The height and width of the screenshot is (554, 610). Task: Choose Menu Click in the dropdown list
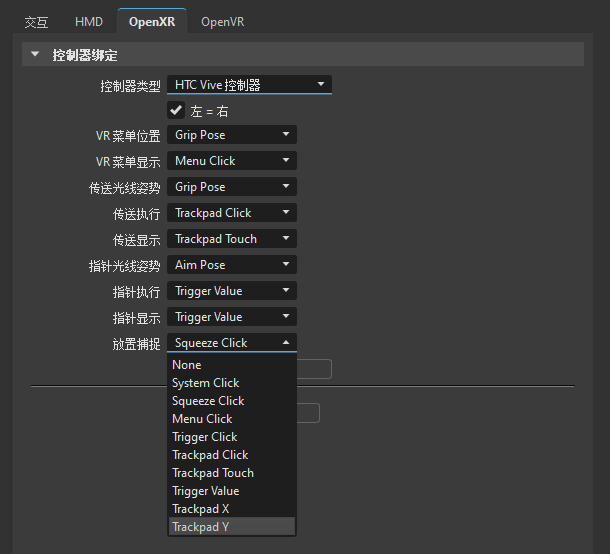232,419
